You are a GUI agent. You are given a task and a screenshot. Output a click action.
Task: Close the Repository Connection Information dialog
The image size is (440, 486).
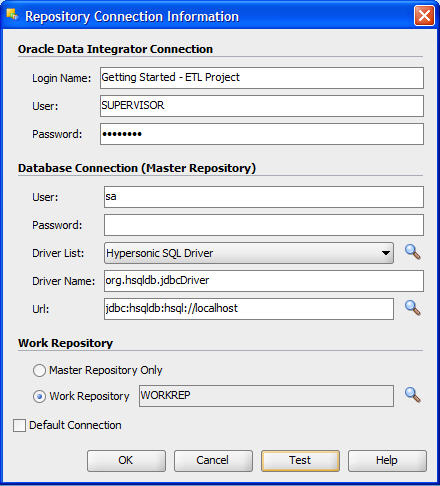(x=424, y=15)
